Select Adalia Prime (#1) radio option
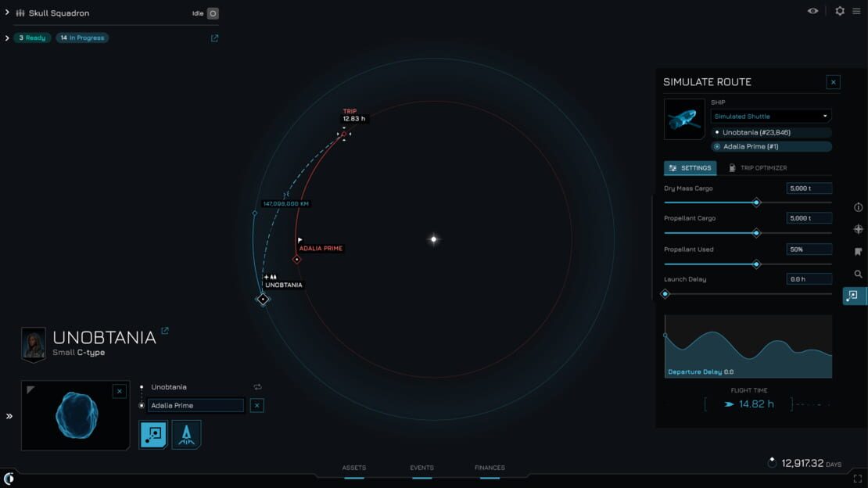 771,146
